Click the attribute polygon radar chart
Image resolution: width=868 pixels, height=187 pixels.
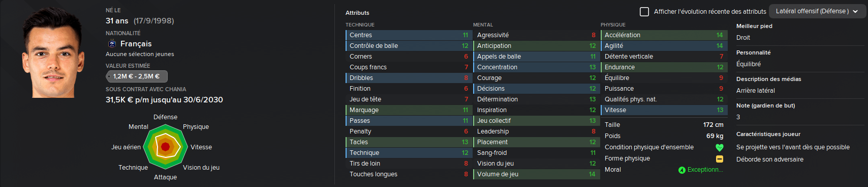click(165, 147)
